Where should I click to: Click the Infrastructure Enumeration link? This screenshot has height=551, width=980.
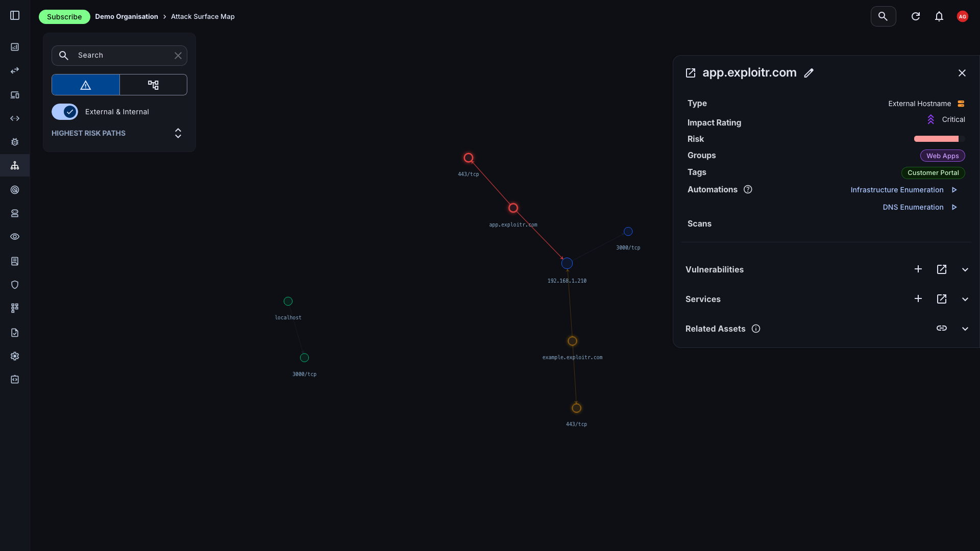(897, 190)
